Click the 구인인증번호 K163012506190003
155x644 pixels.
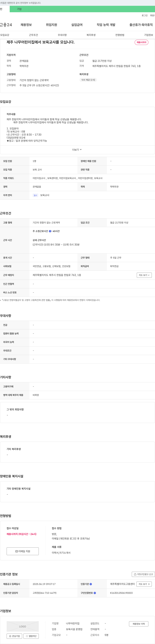coord(121,593)
